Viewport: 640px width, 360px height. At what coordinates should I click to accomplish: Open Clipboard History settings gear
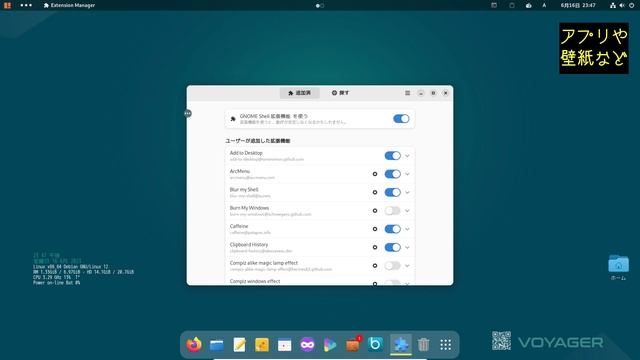[x=375, y=247]
